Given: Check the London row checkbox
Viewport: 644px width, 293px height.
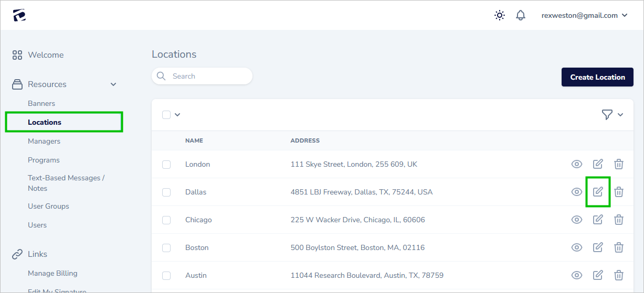Looking at the screenshot, I should [x=166, y=164].
